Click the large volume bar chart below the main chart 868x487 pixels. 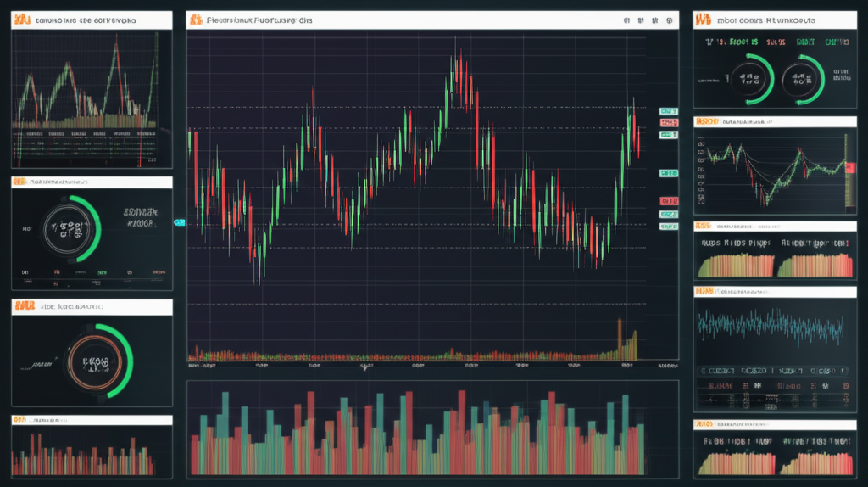[x=431, y=433]
